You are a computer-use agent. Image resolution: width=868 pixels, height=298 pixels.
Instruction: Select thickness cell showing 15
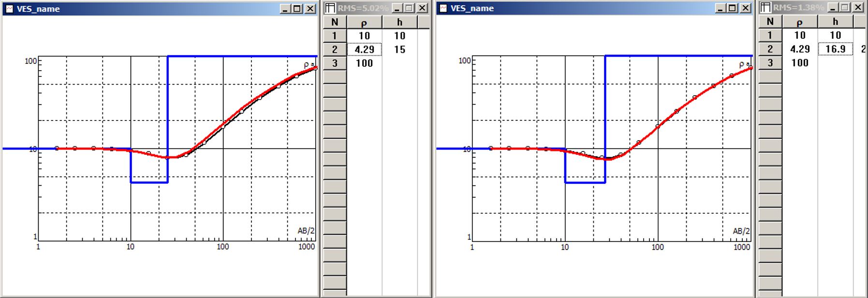(x=400, y=49)
